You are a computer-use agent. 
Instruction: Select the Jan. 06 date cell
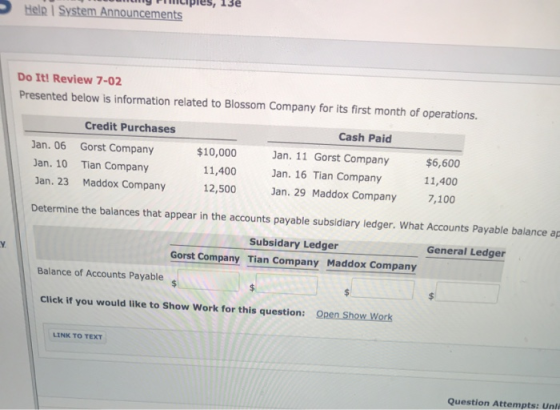49,145
